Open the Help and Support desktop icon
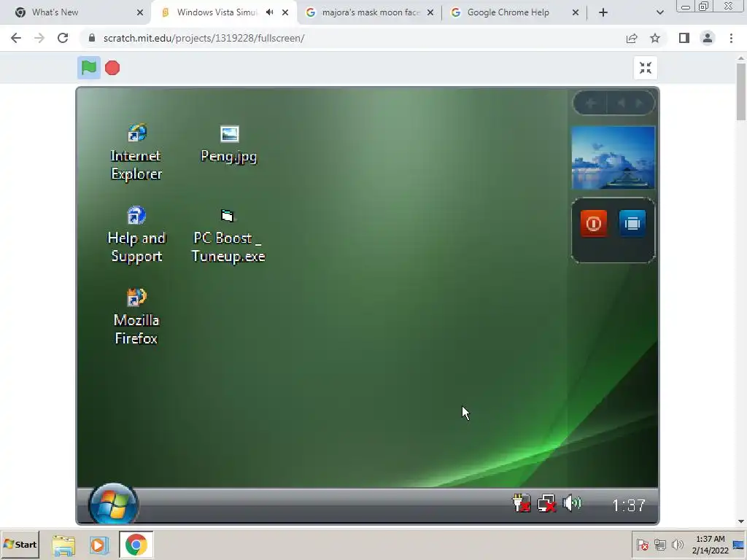 136,235
